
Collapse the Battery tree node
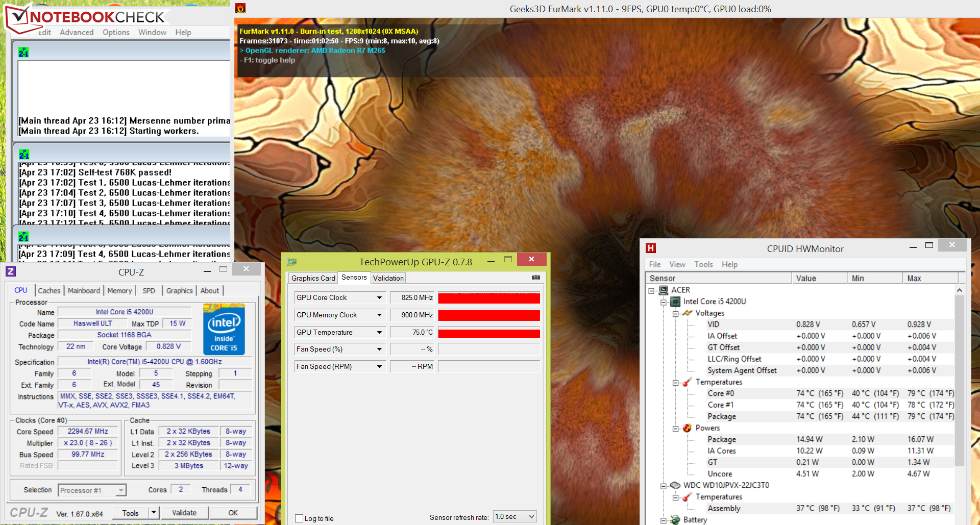click(663, 520)
